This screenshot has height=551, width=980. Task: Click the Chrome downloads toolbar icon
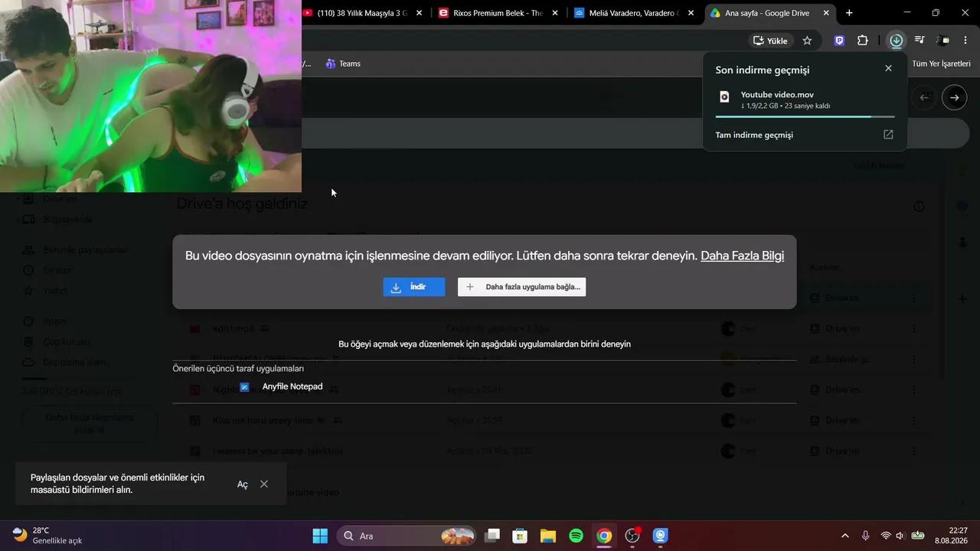(x=896, y=41)
